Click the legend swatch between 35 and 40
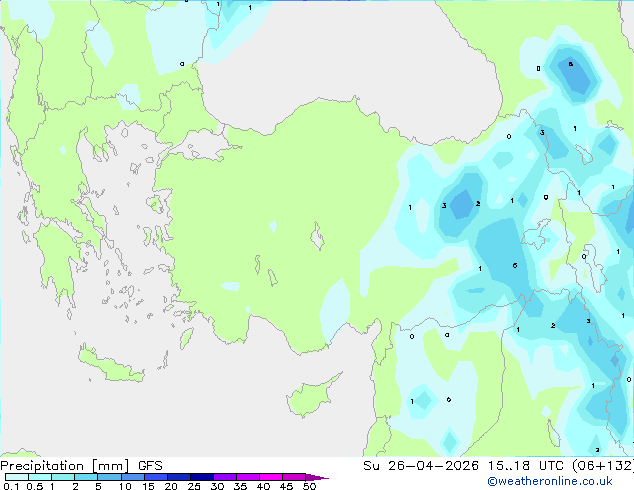 247,477
